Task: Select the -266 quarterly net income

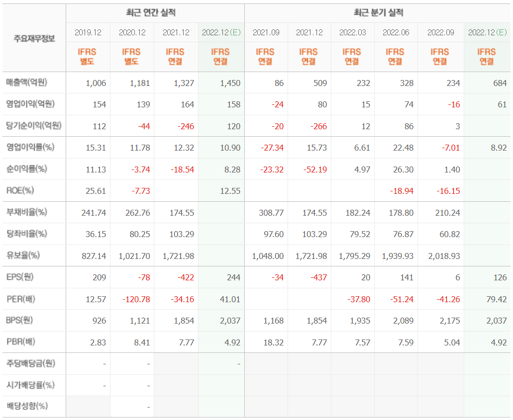Action: [x=318, y=126]
